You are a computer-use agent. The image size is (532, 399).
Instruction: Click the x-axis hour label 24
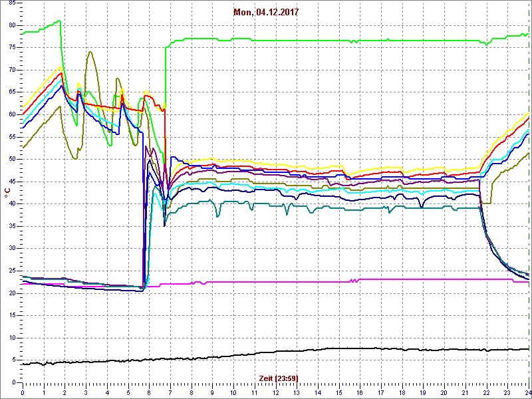pos(527,392)
